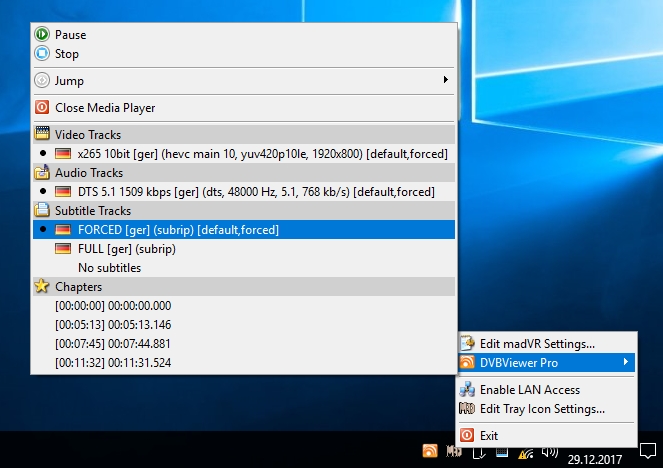This screenshot has height=468, width=663.
Task: Click the red Exit icon
Action: [x=467, y=435]
